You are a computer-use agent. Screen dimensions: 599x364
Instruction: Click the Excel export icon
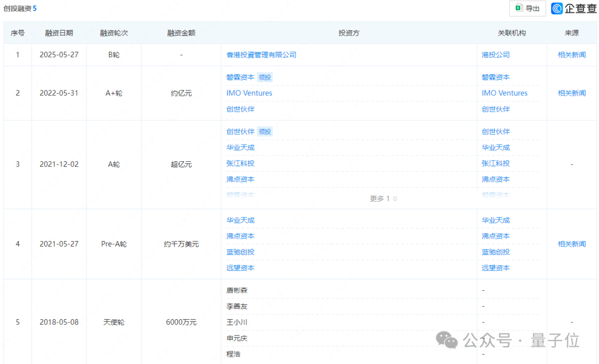tap(519, 8)
